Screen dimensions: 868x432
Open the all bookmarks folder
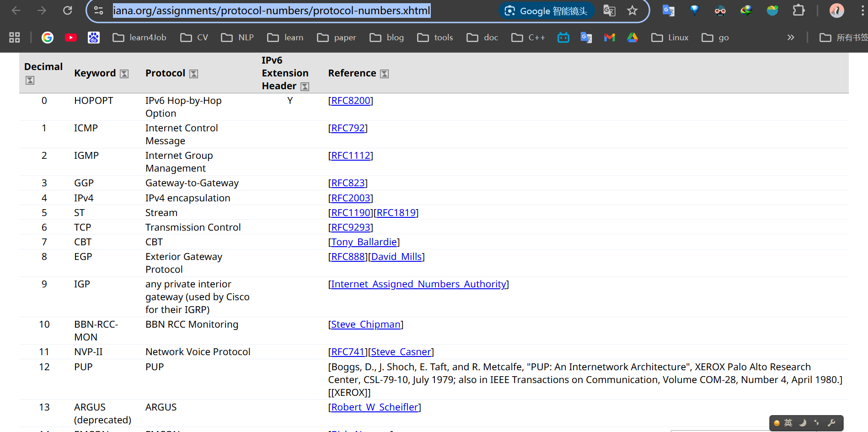click(844, 38)
